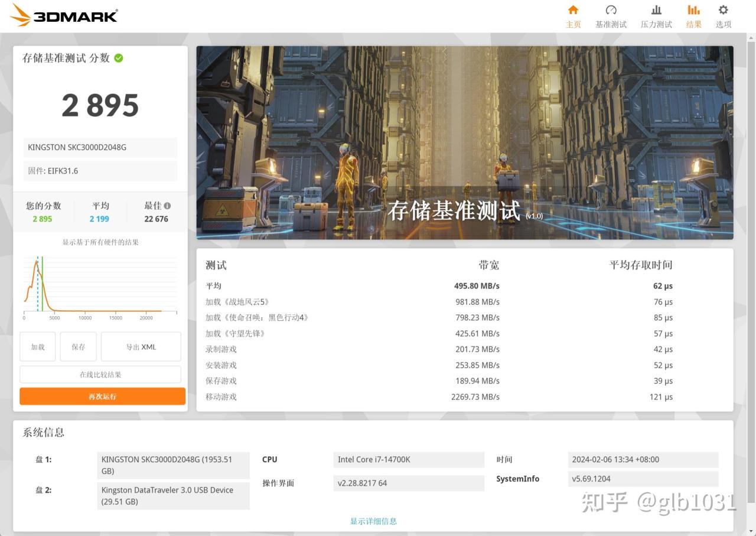Click the 存储基准测试 banner image
This screenshot has width=756, height=536.
[x=465, y=142]
